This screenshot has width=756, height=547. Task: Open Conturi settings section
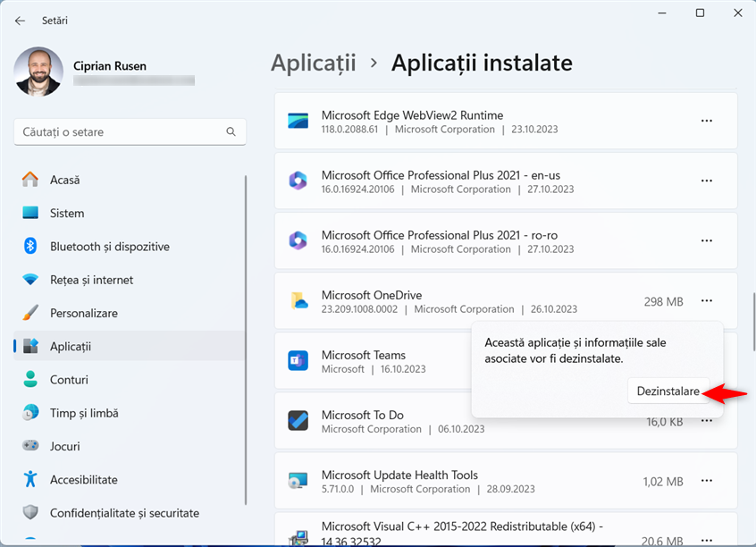tap(130, 380)
